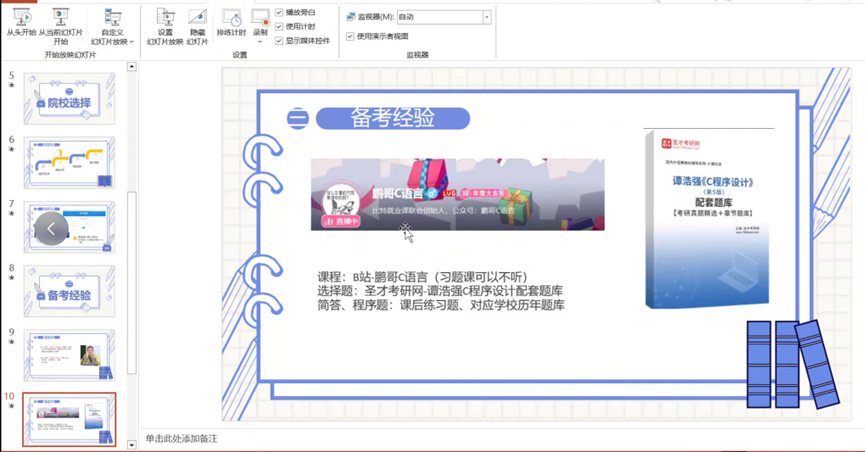Click 隐藏幻灯片 hide slide icon
The height and width of the screenshot is (452, 865).
(197, 18)
